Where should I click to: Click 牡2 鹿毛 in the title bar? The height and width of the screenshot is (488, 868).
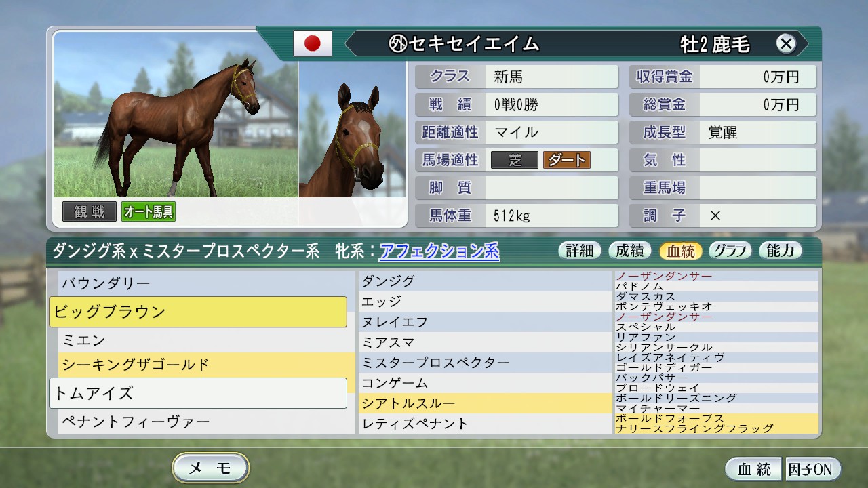coord(715,44)
